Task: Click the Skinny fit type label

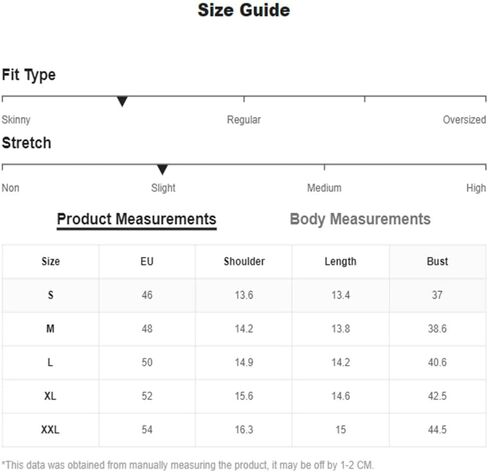Action: tap(16, 120)
